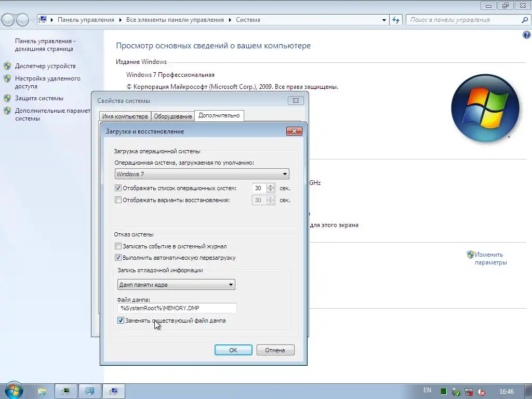Expand the Панель управления breadcrumb arrow
532x399 pixels.
point(52,20)
